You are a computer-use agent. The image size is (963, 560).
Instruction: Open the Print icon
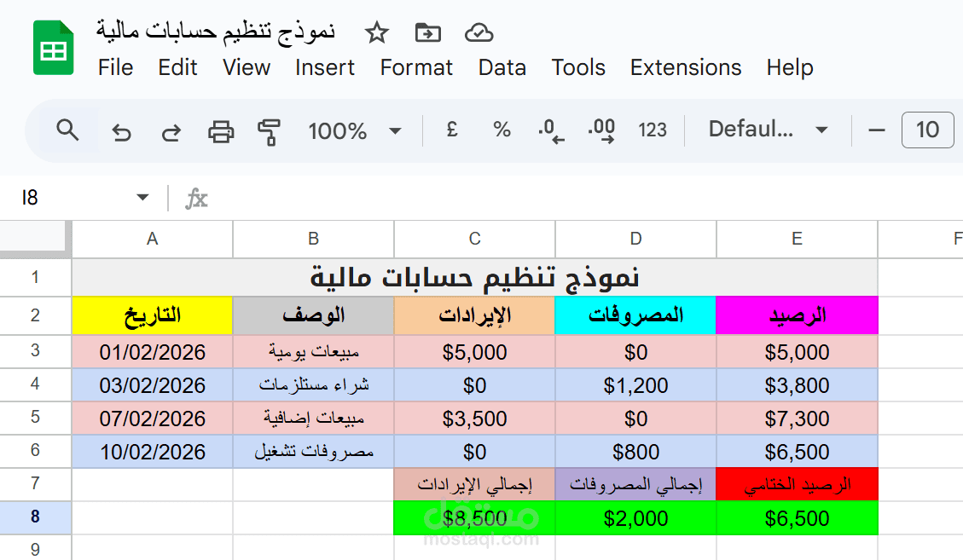221,130
